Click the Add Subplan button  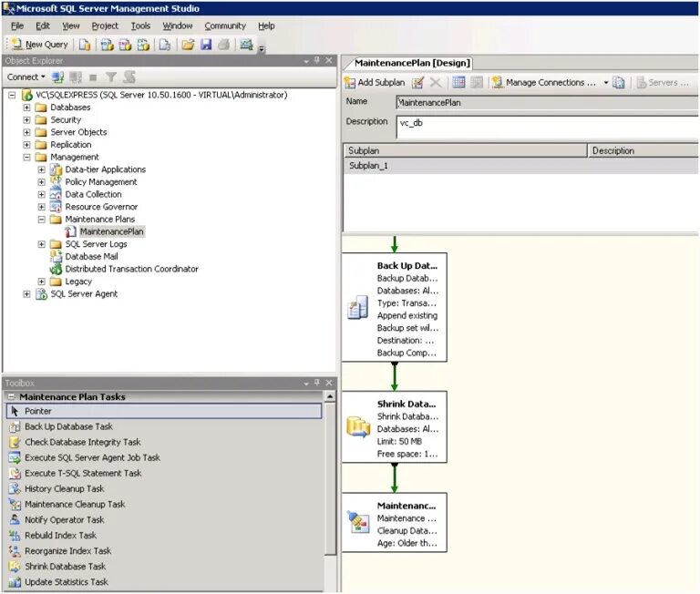(x=375, y=83)
